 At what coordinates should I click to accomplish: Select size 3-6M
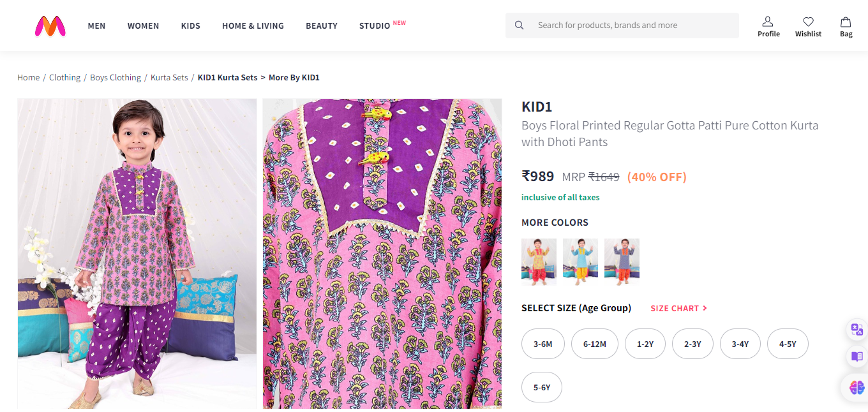click(542, 344)
